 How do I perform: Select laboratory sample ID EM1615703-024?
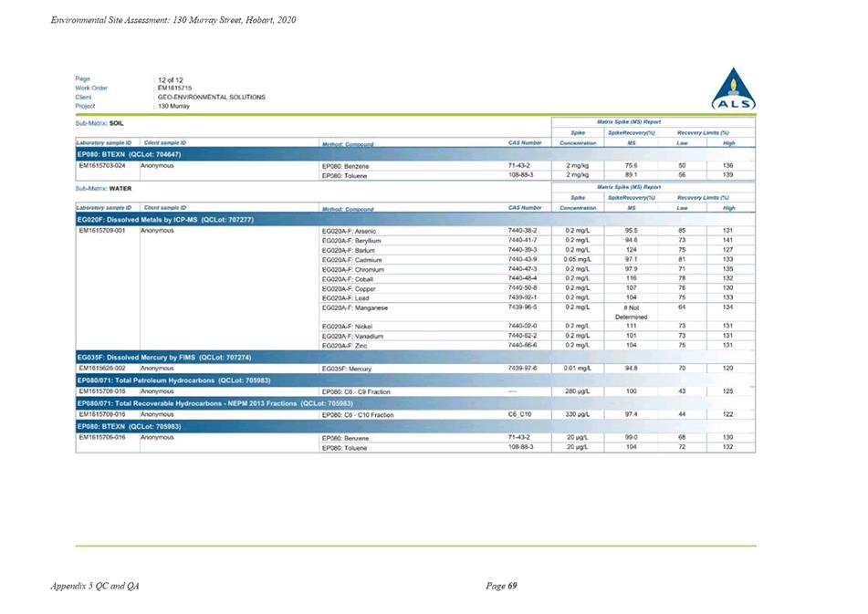pos(102,165)
